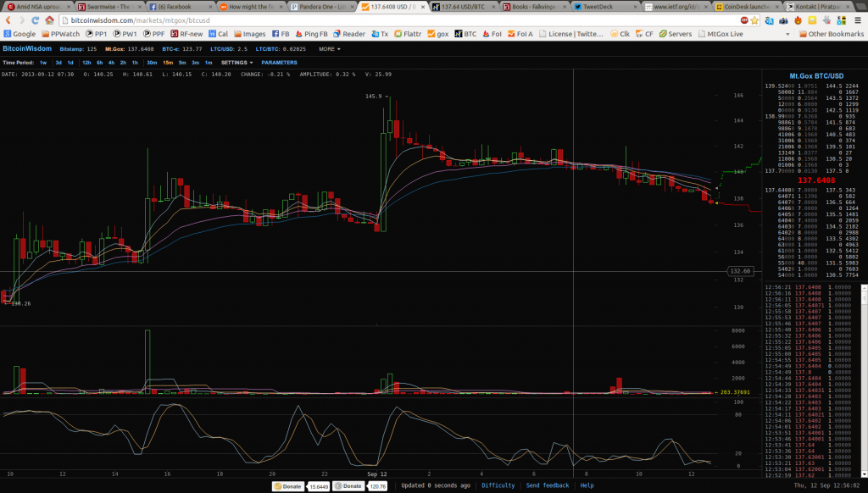Open the Help link
Screen dimensions: 868x493
point(587,485)
